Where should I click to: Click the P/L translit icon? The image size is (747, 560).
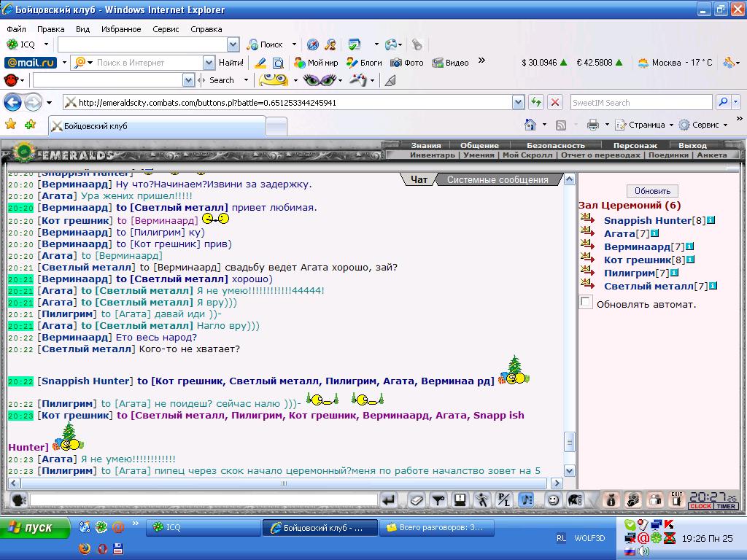[503, 500]
